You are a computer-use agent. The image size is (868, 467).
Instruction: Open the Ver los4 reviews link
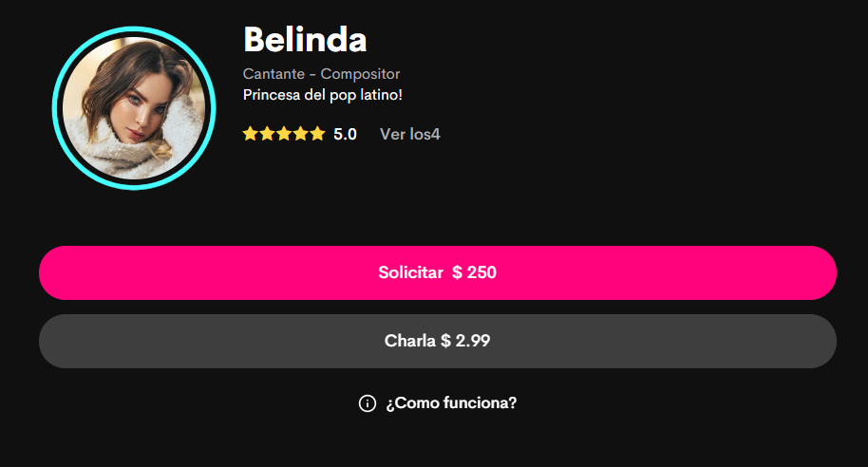pyautogui.click(x=409, y=134)
